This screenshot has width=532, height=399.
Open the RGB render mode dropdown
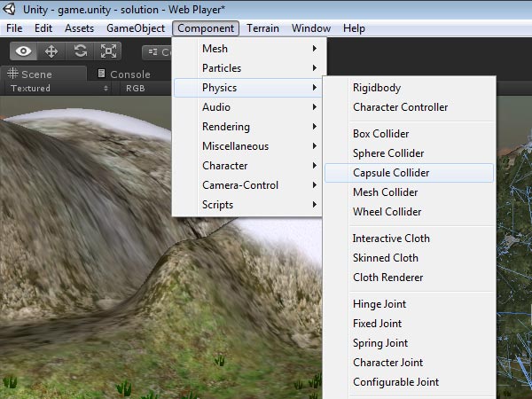[x=146, y=88]
